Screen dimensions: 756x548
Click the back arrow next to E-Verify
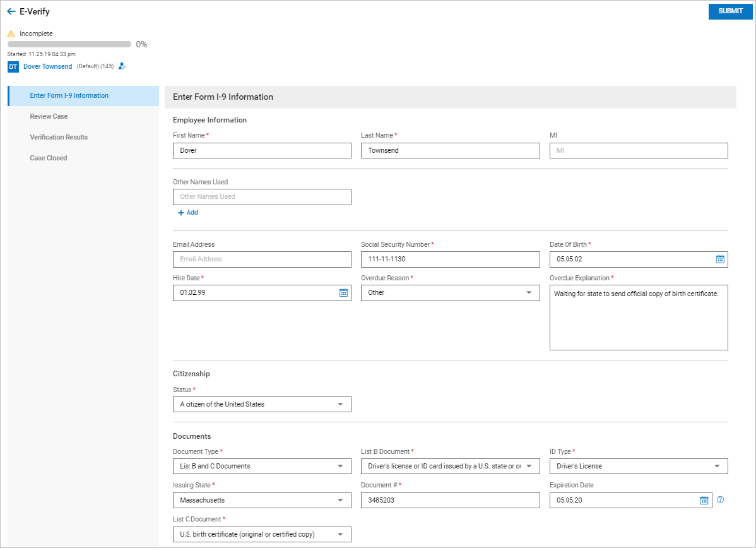pos(11,11)
